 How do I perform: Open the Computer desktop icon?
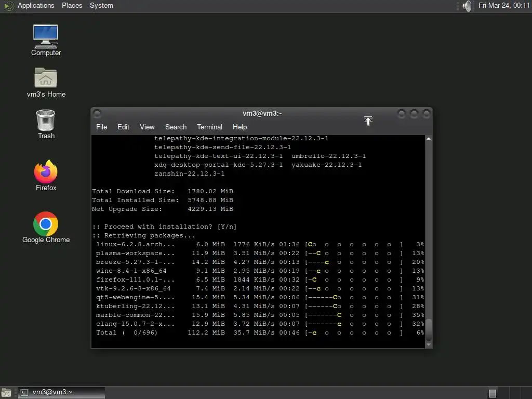(46, 40)
